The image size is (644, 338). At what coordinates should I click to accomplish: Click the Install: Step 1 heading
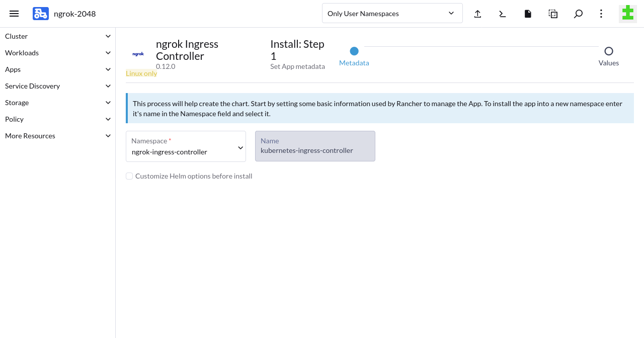coord(297,50)
